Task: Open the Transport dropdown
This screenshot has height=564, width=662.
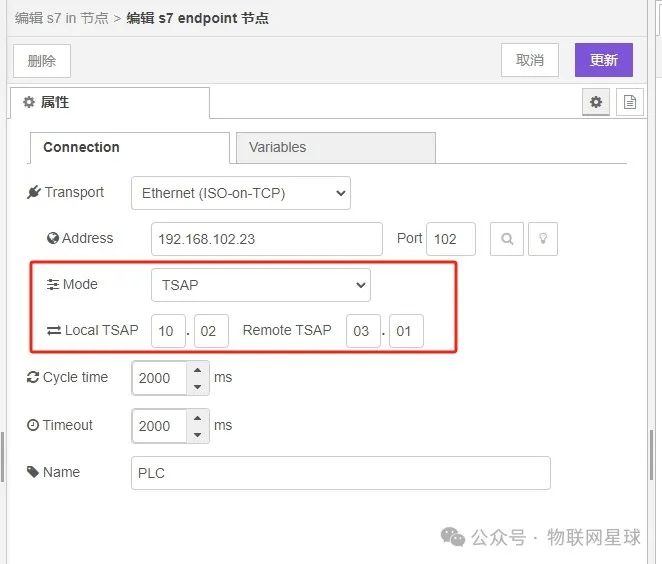Action: 240,193
